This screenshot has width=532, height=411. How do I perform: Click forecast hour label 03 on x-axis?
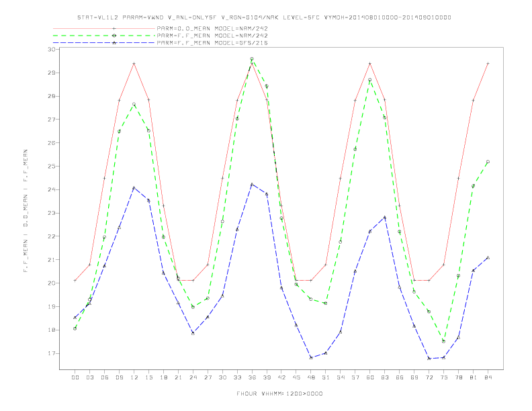tap(89, 377)
